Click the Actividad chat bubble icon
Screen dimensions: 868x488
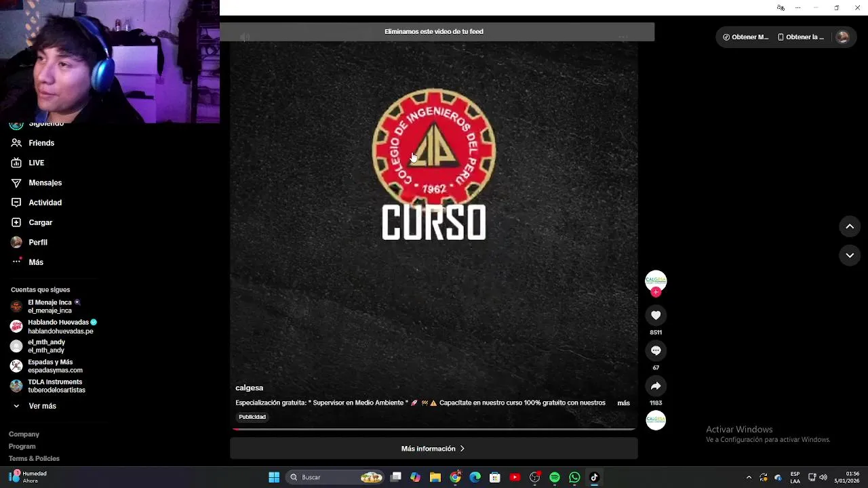[16, 203]
